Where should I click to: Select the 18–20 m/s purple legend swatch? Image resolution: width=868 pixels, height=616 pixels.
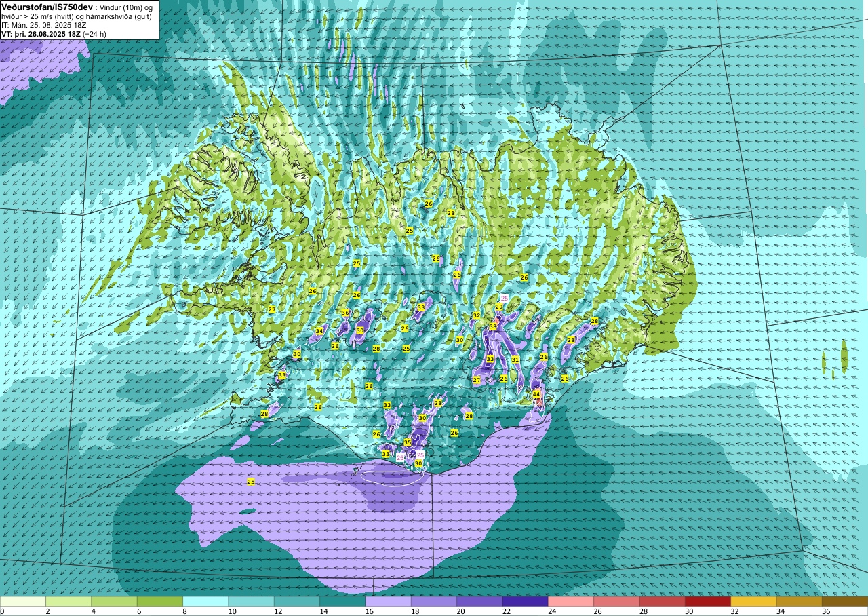point(434,601)
